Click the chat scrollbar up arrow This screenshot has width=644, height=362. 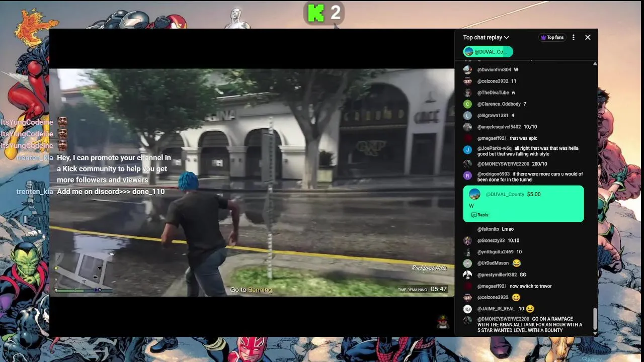click(595, 64)
